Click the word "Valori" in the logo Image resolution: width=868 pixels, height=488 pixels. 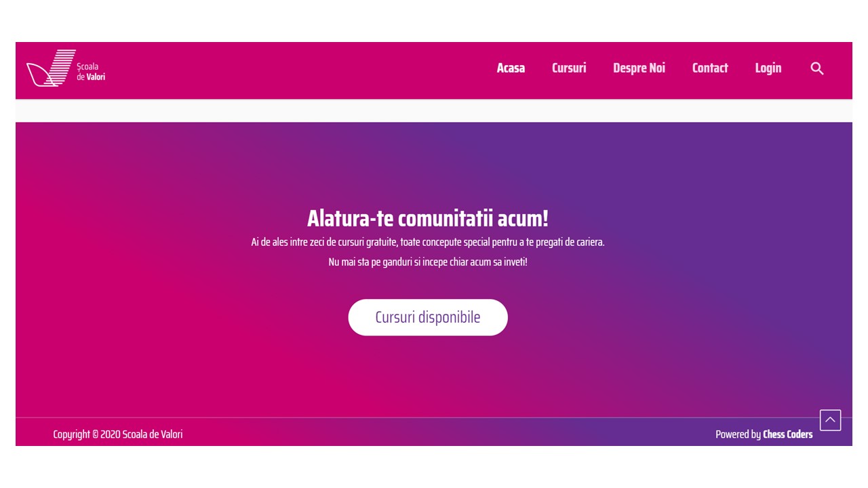(x=96, y=77)
